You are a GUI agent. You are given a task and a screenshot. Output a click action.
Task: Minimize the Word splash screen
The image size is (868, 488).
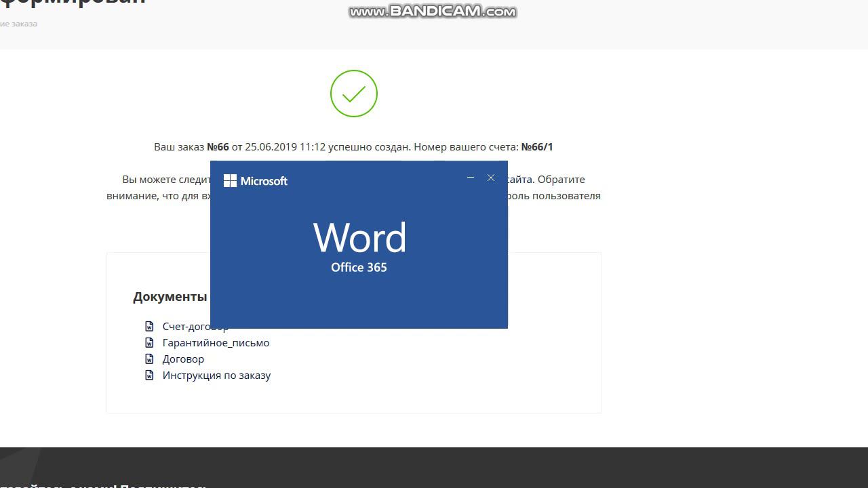pos(471,178)
